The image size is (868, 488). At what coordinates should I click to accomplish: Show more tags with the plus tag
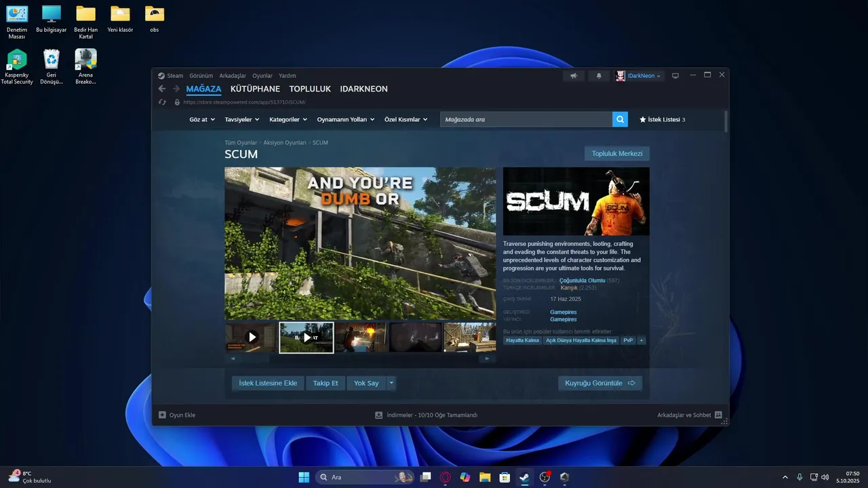tap(642, 340)
